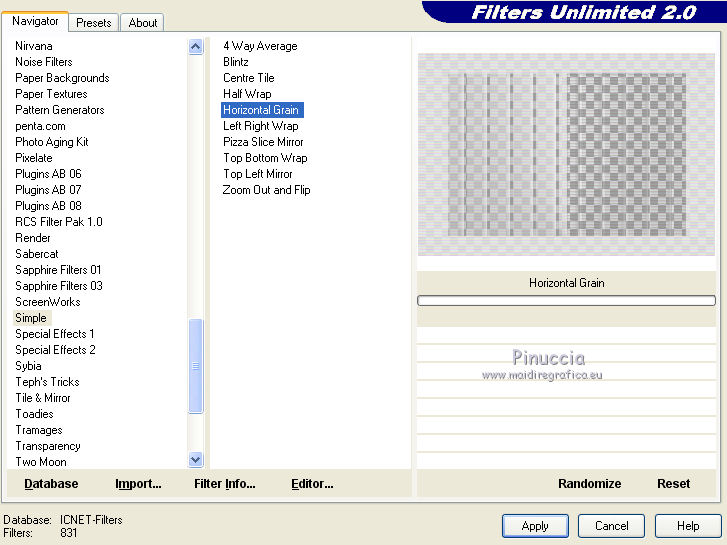Open Filter Info...

coord(225,484)
